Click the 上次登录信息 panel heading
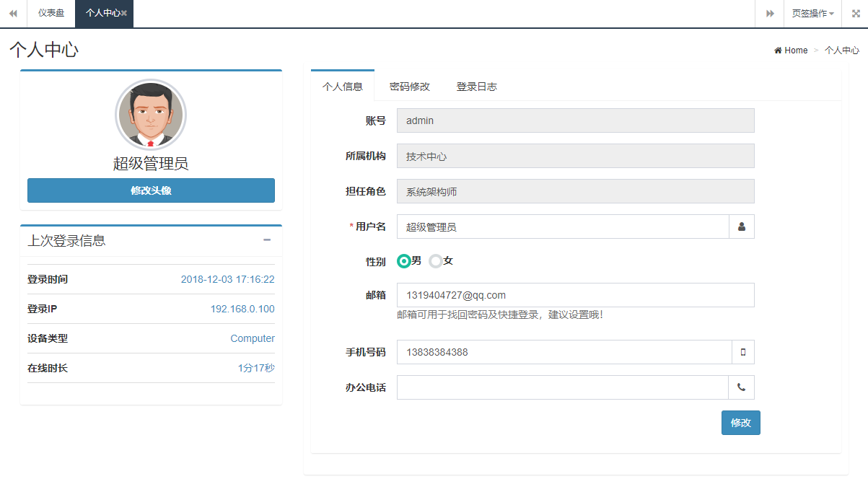 (x=66, y=240)
